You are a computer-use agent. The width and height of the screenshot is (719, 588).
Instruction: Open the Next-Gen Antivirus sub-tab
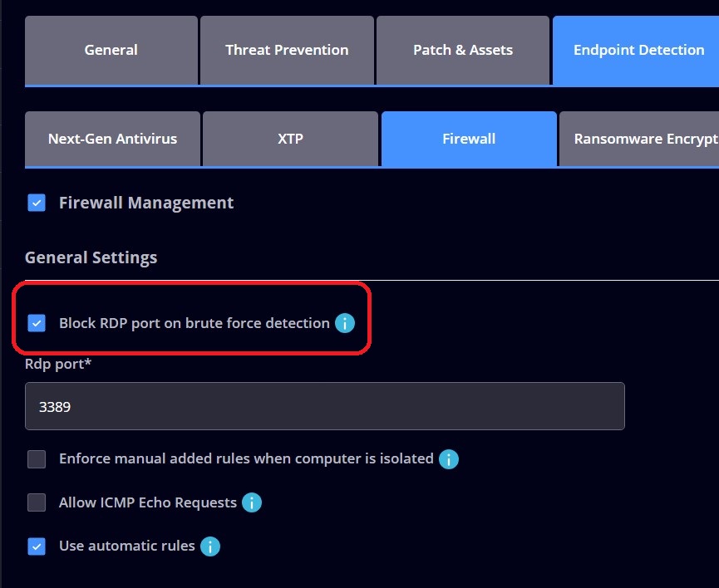click(113, 139)
